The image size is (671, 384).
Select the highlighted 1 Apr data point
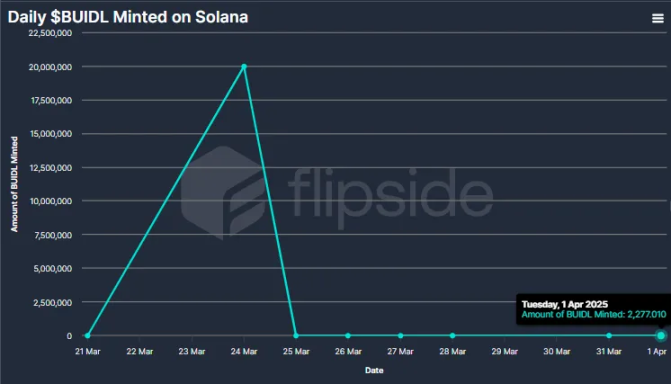661,336
